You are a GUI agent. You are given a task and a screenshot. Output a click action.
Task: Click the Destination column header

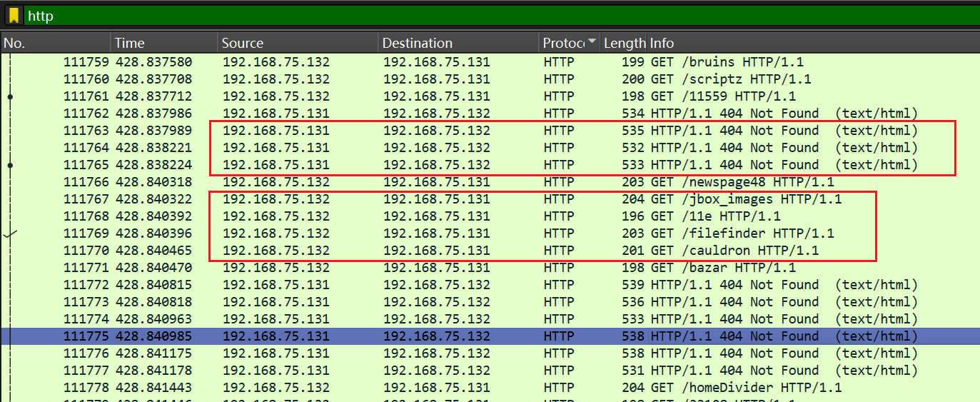458,43
